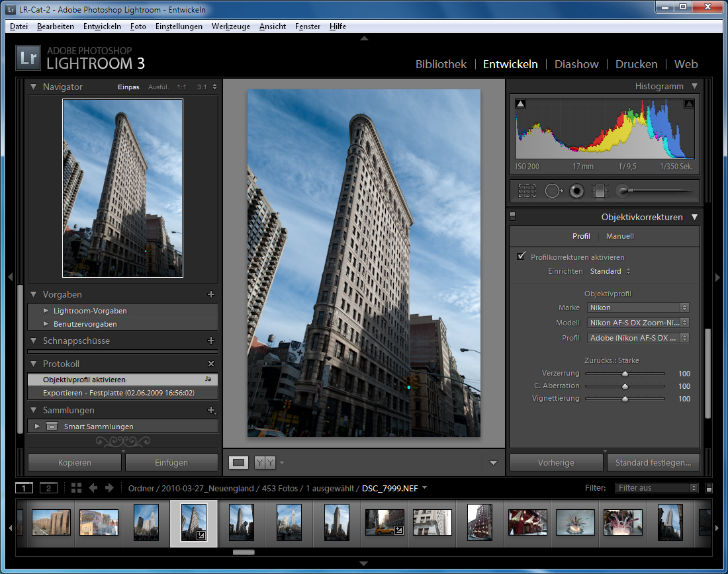This screenshot has height=574, width=728.
Task: Adjust the Vignettierung slider handle
Action: (625, 399)
